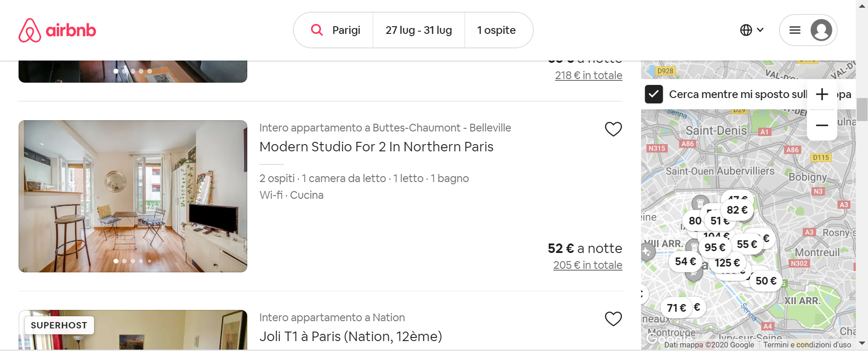Change dates 27 lug - 31 lug
Image resolution: width=868 pixels, height=351 pixels.
click(419, 30)
